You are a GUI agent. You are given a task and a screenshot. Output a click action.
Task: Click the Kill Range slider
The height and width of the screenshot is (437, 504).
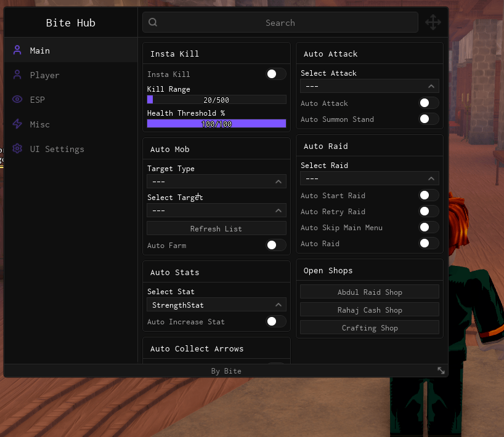216,100
